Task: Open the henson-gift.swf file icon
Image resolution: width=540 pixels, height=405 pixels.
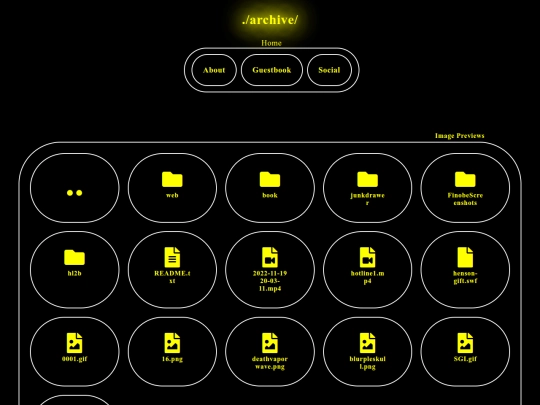Action: 465,257
